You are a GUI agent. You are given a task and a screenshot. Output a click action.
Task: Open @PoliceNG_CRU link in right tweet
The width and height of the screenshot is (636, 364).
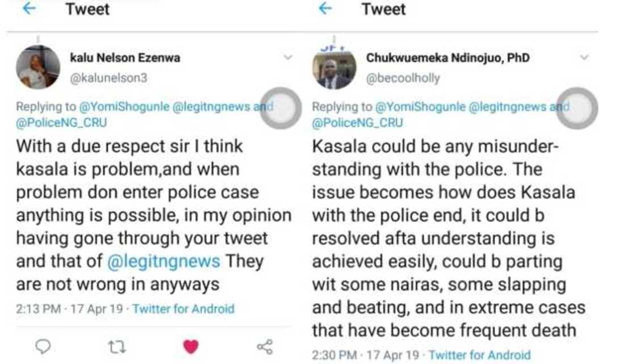coord(358,123)
